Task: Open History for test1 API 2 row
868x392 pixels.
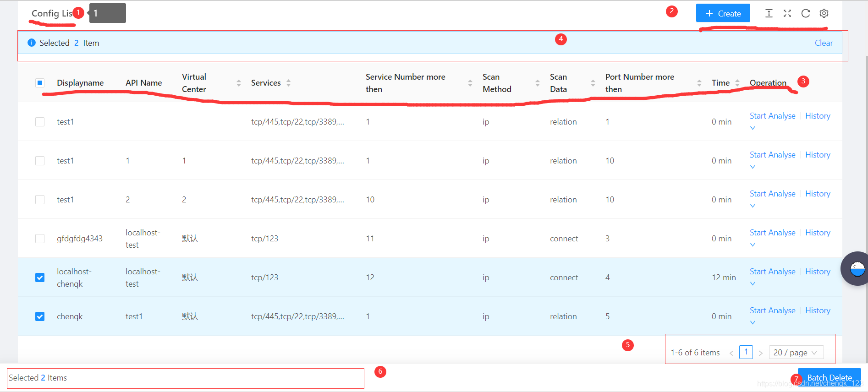Action: coord(818,194)
